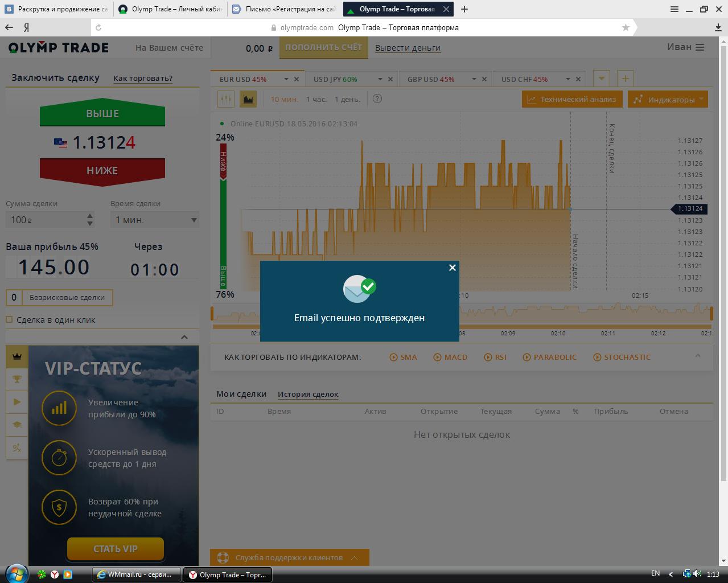This screenshot has width=728, height=583.
Task: Click СТАТЬ VIP button
Action: click(116, 549)
